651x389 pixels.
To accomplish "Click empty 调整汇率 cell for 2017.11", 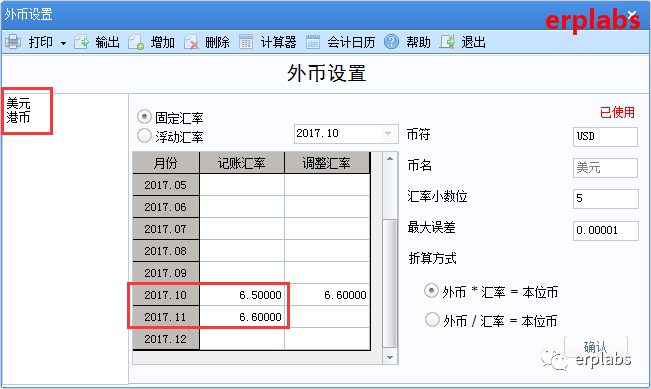I will [327, 317].
